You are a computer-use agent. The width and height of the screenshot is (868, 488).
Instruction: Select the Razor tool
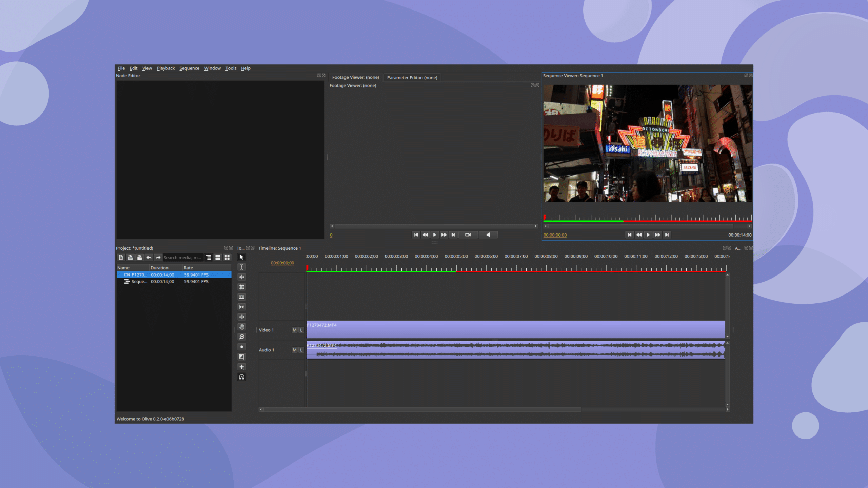[x=241, y=297]
